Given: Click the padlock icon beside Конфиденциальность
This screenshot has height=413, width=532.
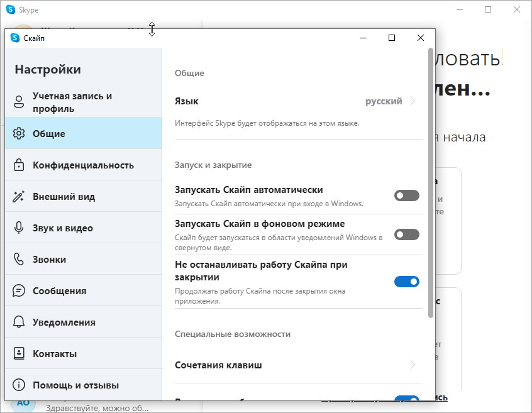Looking at the screenshot, I should click(19, 165).
